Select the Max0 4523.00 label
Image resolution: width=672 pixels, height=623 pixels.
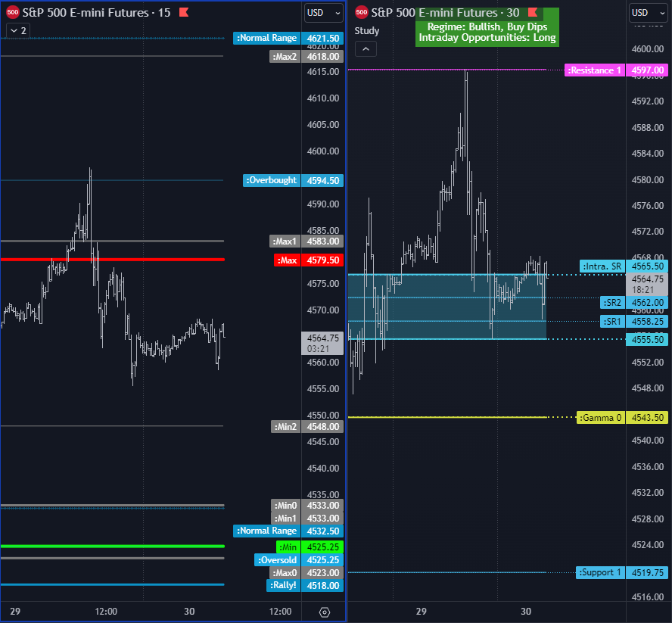[306, 573]
